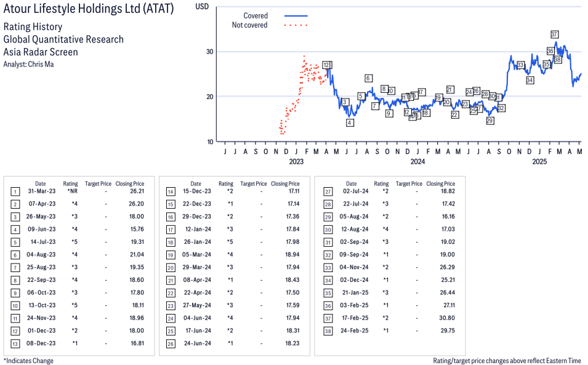588x365 pixels.
Task: Select the 2024 year label under the chart
Action: coord(417,161)
